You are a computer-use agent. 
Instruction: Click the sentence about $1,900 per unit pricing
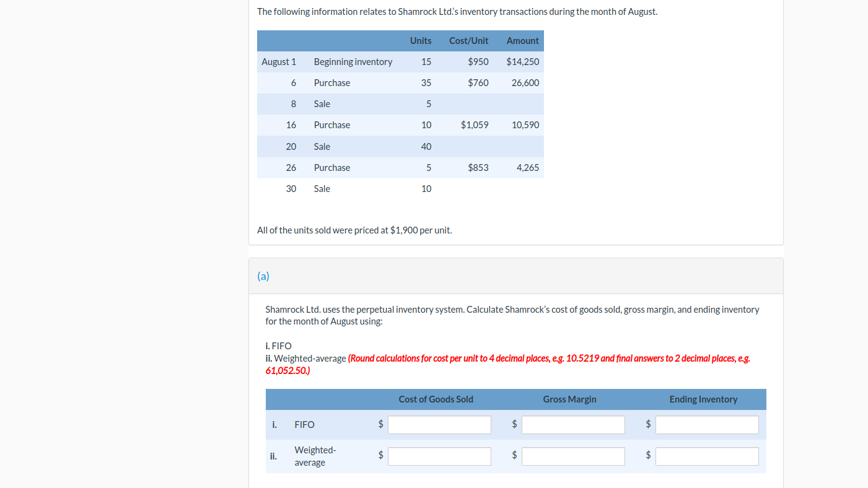354,230
